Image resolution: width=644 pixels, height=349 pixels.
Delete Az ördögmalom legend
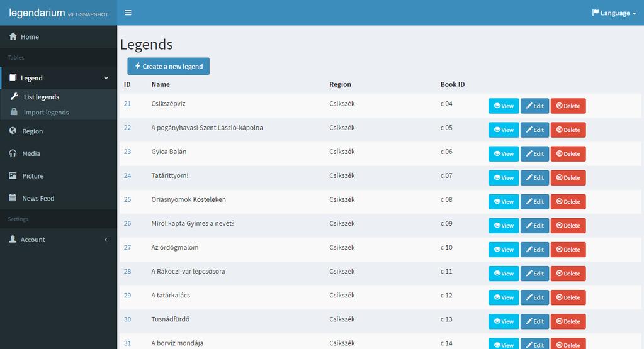tap(568, 250)
